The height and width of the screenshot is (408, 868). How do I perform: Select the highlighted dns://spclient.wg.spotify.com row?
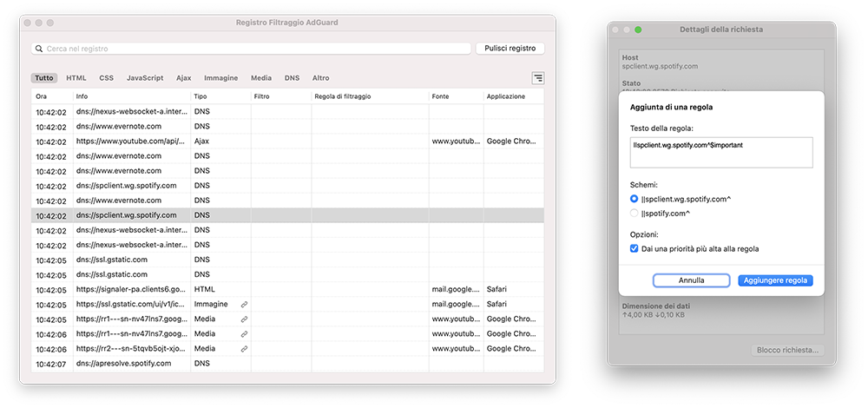(287, 215)
